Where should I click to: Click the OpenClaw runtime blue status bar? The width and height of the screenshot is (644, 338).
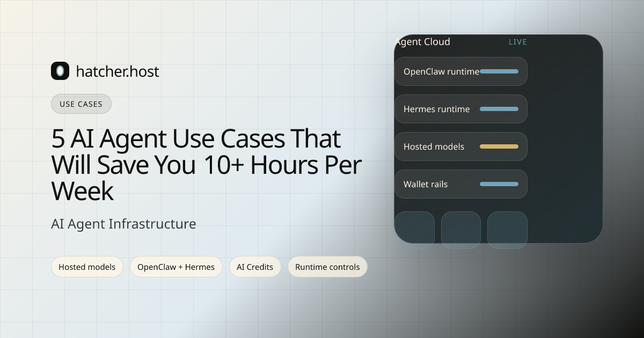click(499, 71)
